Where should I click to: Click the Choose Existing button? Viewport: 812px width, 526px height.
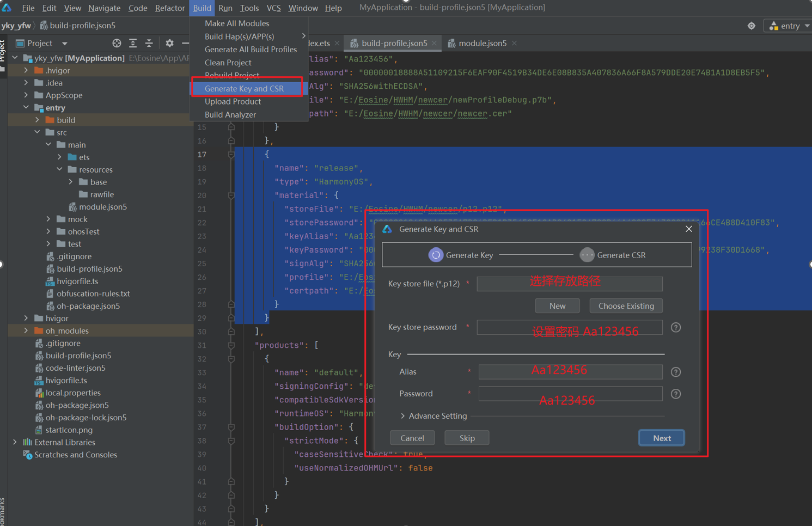point(626,305)
